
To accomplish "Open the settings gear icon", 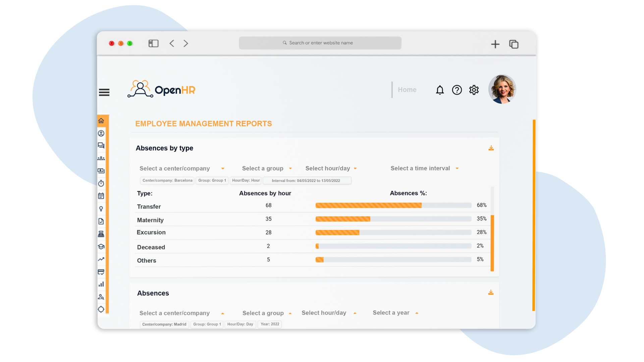I will coord(474,90).
